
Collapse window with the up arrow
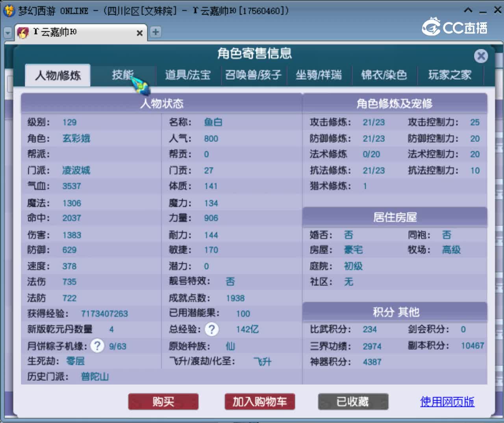click(x=468, y=10)
